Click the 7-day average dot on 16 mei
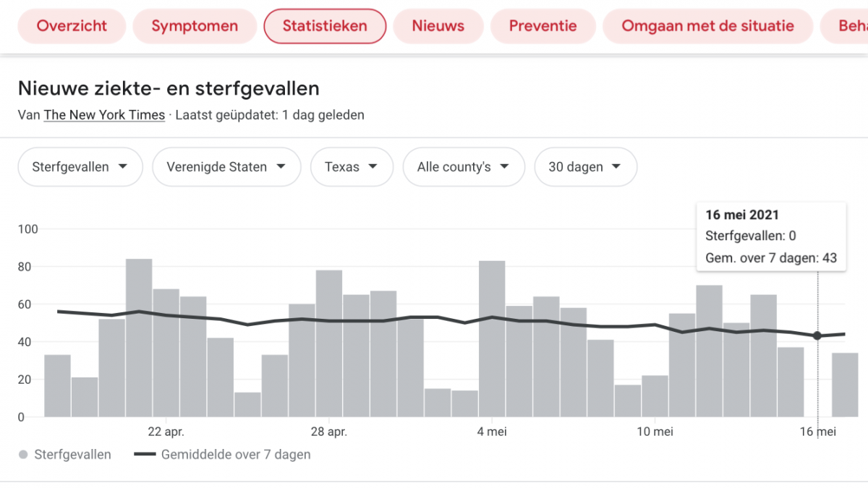Viewport: 868px width, 488px height. [x=817, y=335]
